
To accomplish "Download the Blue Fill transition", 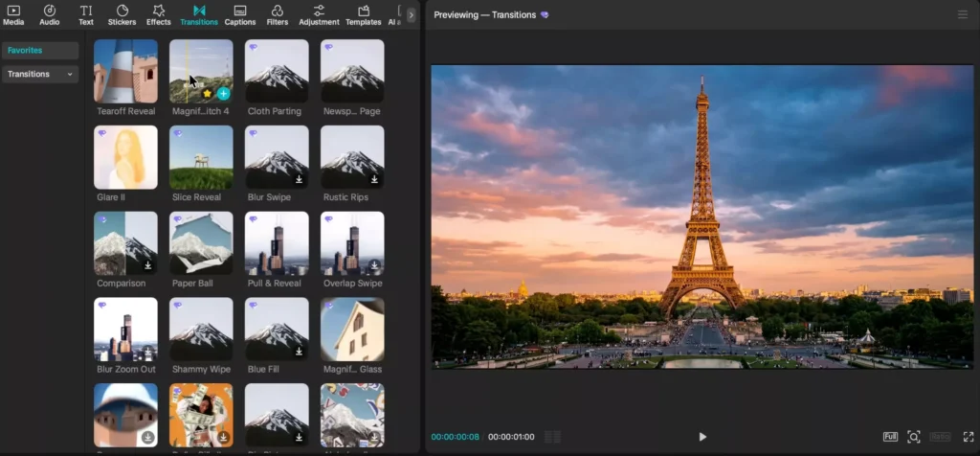I will [x=299, y=352].
